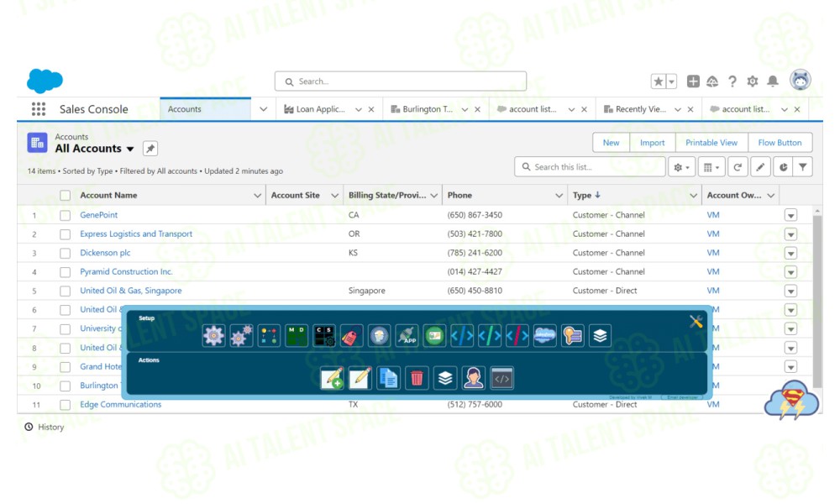Open the Account Name column chevron menu
The image size is (840, 504).
coord(257,196)
